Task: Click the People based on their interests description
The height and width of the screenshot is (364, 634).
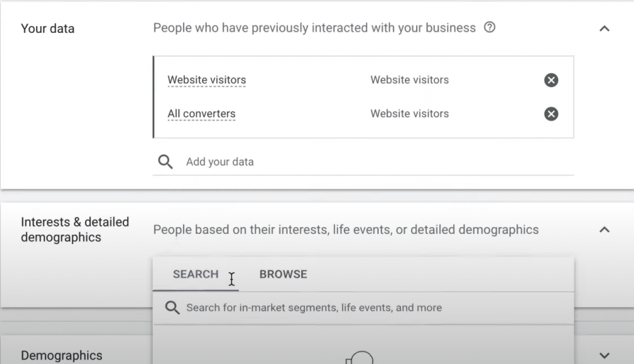Action: coord(346,229)
